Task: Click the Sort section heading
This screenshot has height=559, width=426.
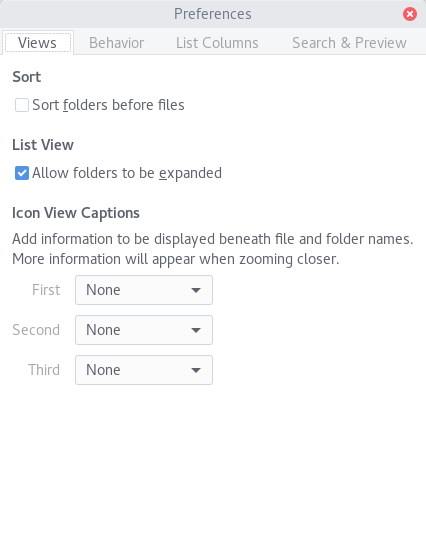Action: [x=27, y=77]
